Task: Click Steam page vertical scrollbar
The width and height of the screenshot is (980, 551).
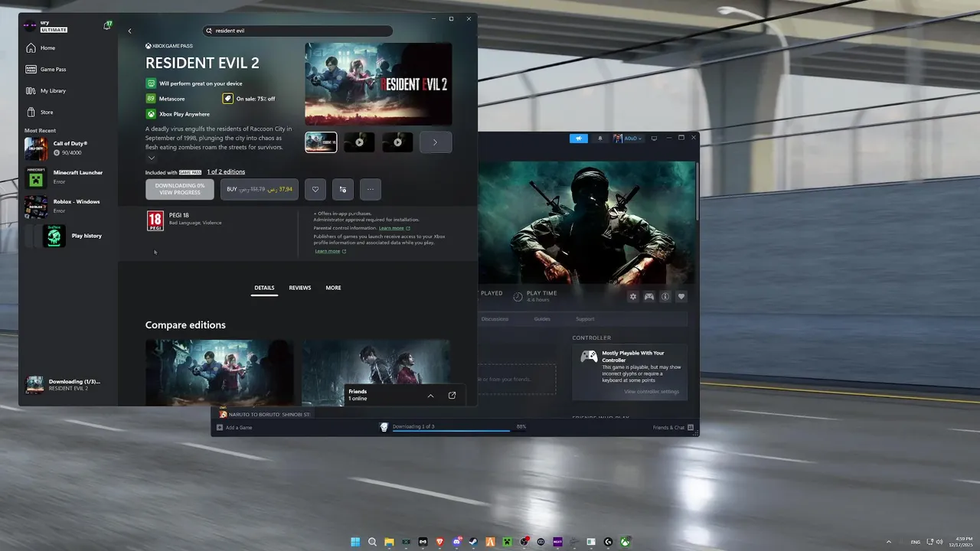Action: pyautogui.click(x=697, y=191)
